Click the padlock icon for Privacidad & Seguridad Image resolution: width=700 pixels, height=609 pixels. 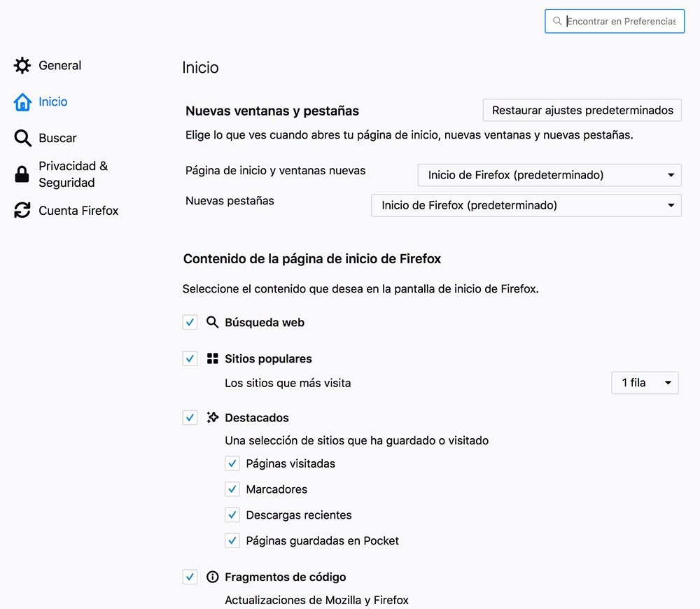click(x=22, y=174)
